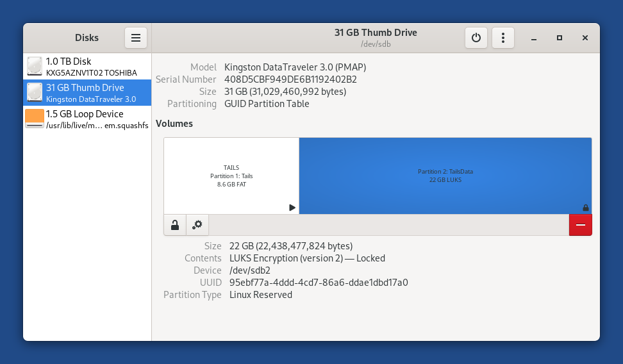Click the /dev/sdb2 device path text

tap(250, 270)
